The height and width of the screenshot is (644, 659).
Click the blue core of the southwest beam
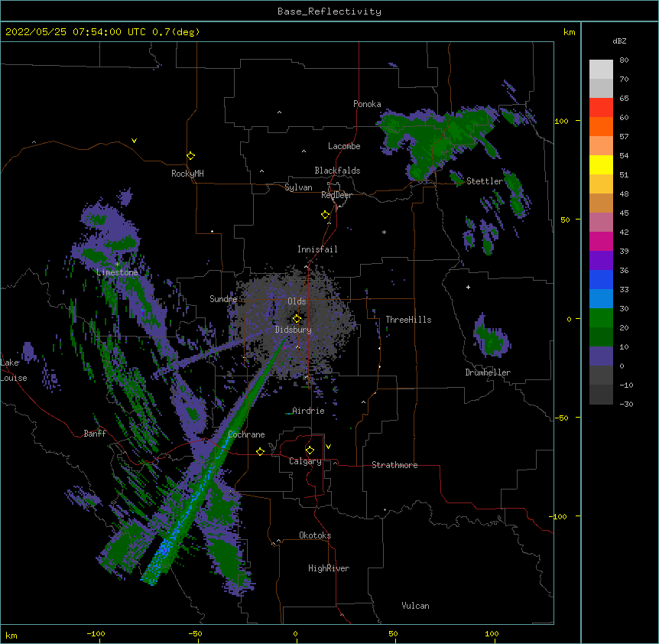click(x=165, y=548)
